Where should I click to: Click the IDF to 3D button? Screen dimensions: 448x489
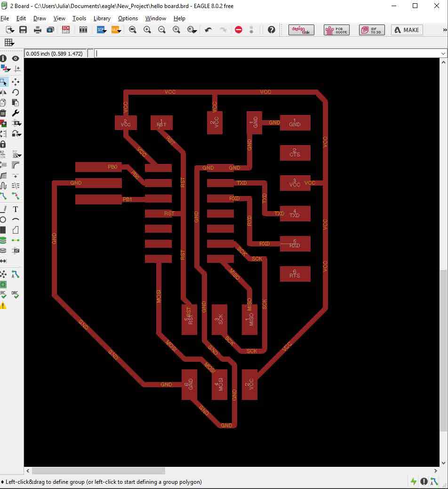point(372,30)
